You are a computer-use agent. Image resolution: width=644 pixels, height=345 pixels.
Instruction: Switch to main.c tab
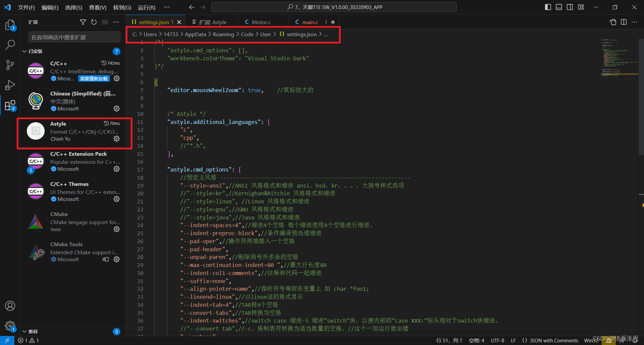[313, 22]
